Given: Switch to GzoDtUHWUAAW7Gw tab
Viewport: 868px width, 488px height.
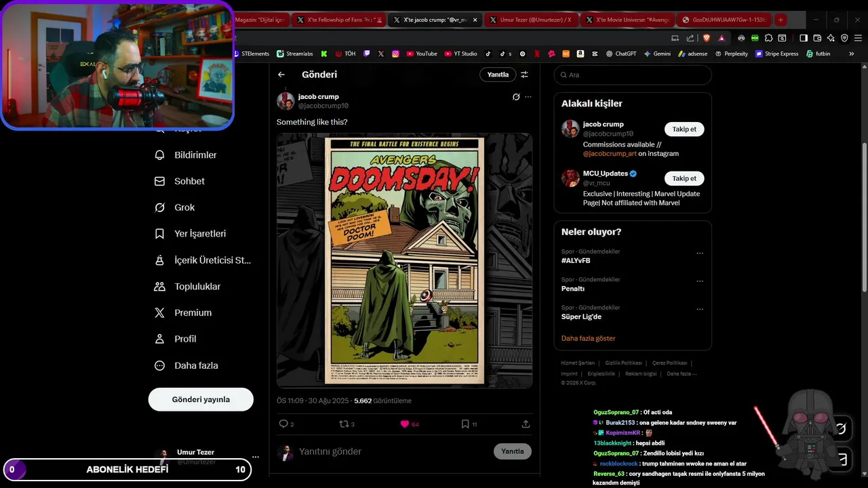Looking at the screenshot, I should coord(724,20).
